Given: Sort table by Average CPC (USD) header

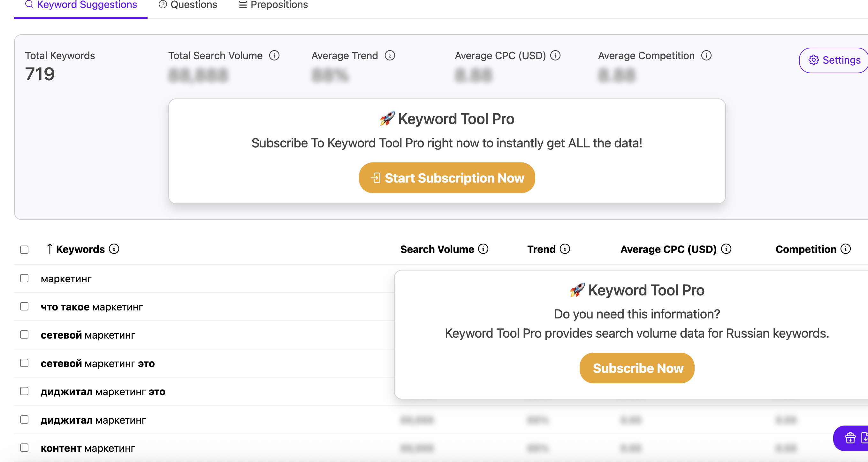Looking at the screenshot, I should click(x=668, y=249).
